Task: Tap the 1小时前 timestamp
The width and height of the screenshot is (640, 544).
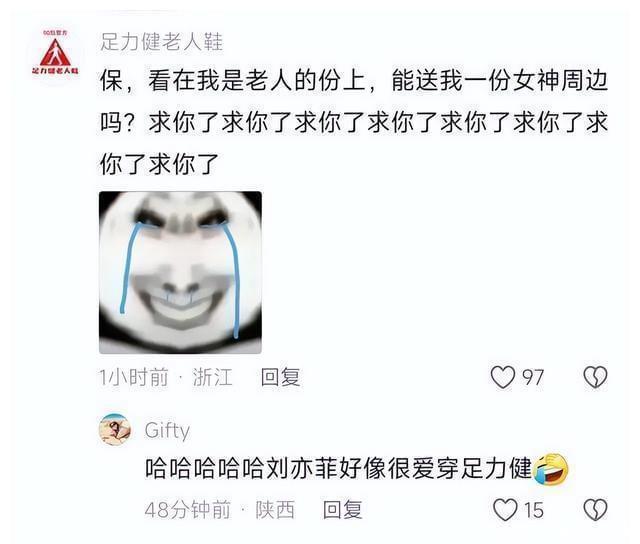Action: pos(134,377)
